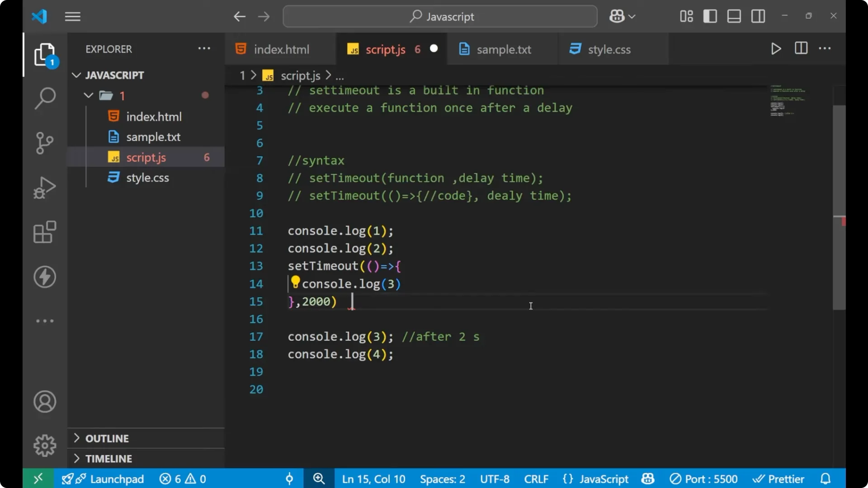Open Source Control view
868x488 pixels.
[44, 143]
